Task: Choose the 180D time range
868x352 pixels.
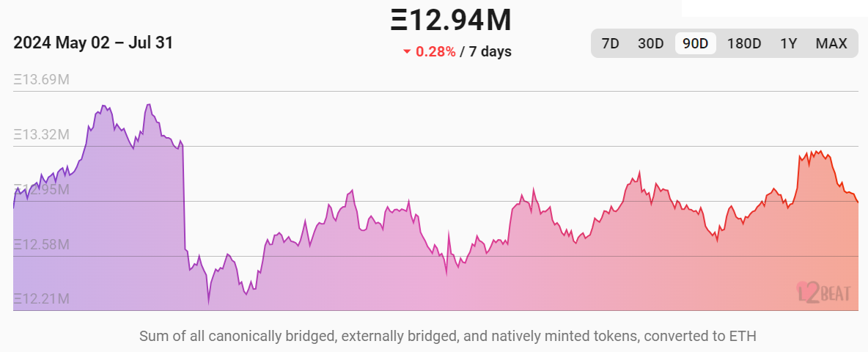Action: (744, 43)
